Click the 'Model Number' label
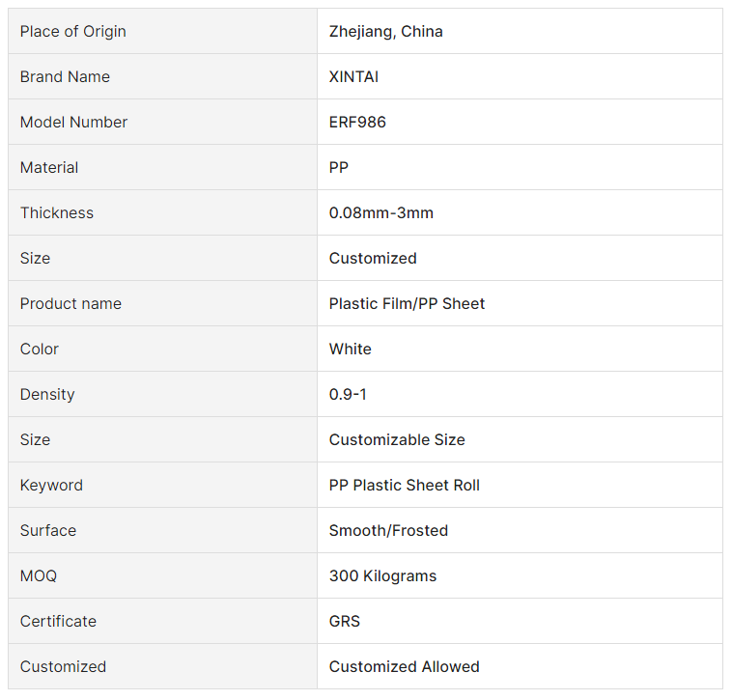 pyautogui.click(x=73, y=123)
